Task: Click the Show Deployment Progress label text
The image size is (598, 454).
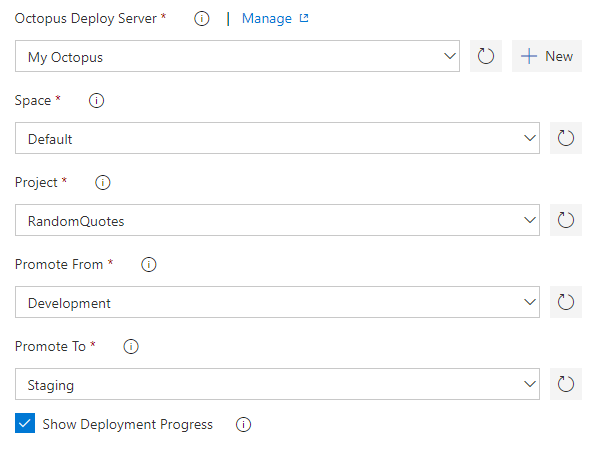Action: click(x=127, y=425)
